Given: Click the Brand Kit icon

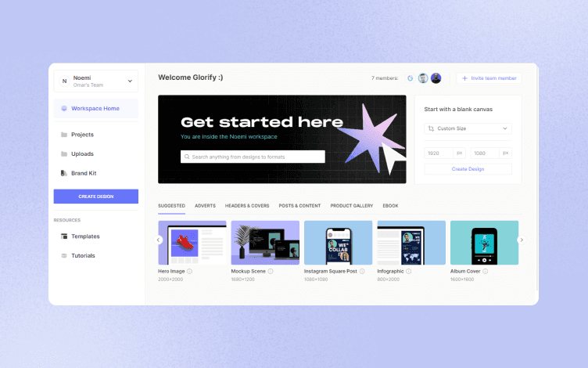Looking at the screenshot, I should point(64,173).
